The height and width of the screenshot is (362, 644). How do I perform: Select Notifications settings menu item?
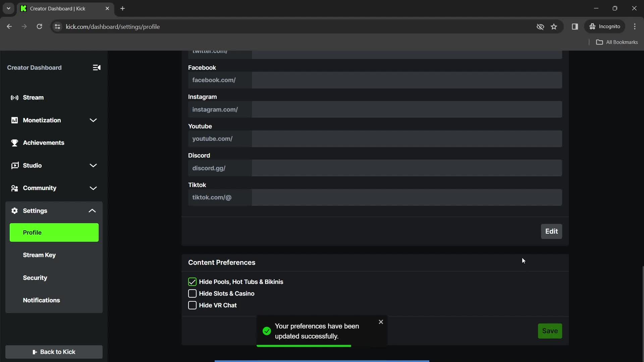pos(41,300)
